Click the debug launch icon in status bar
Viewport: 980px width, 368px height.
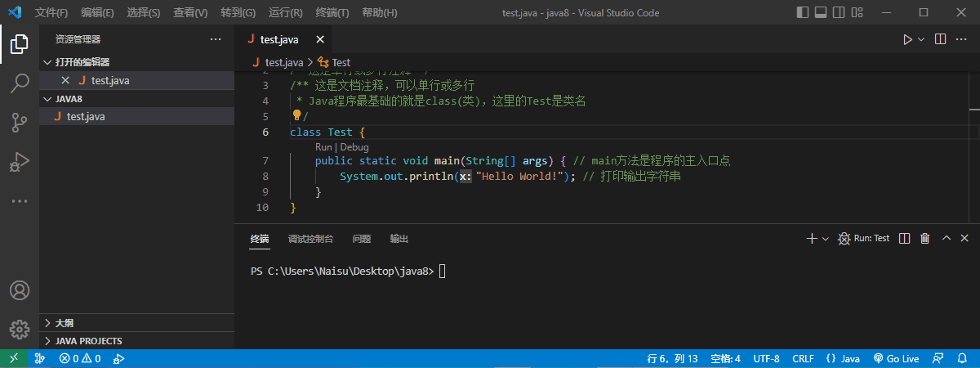pos(118,358)
